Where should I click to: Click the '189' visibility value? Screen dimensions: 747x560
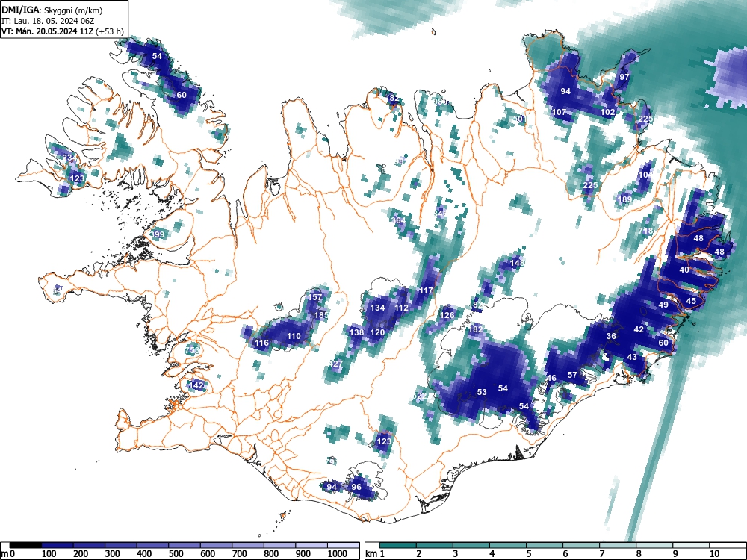625,199
